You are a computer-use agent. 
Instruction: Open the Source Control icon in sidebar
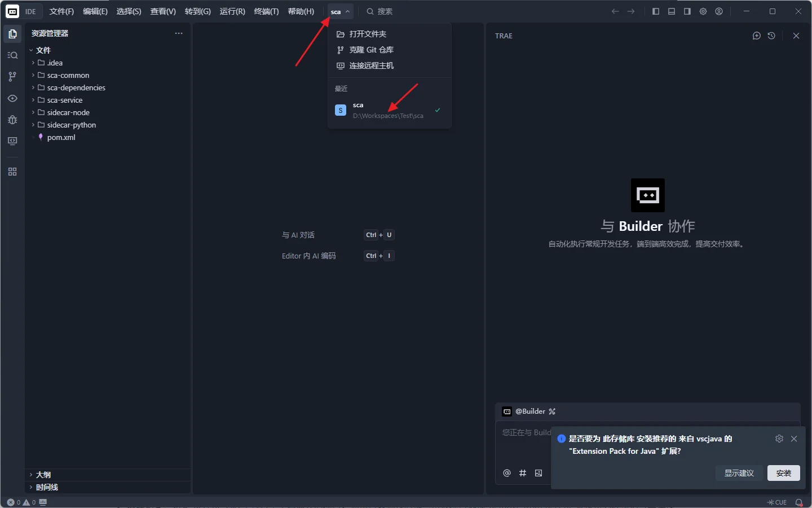[x=12, y=77]
